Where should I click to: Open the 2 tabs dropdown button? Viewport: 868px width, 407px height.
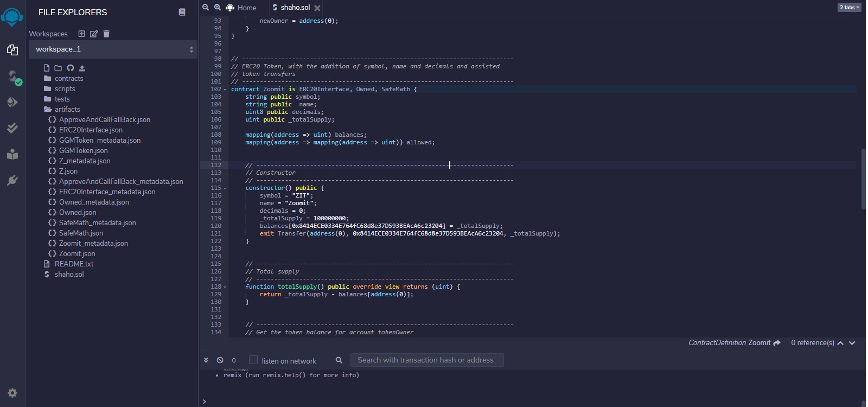[x=849, y=8]
